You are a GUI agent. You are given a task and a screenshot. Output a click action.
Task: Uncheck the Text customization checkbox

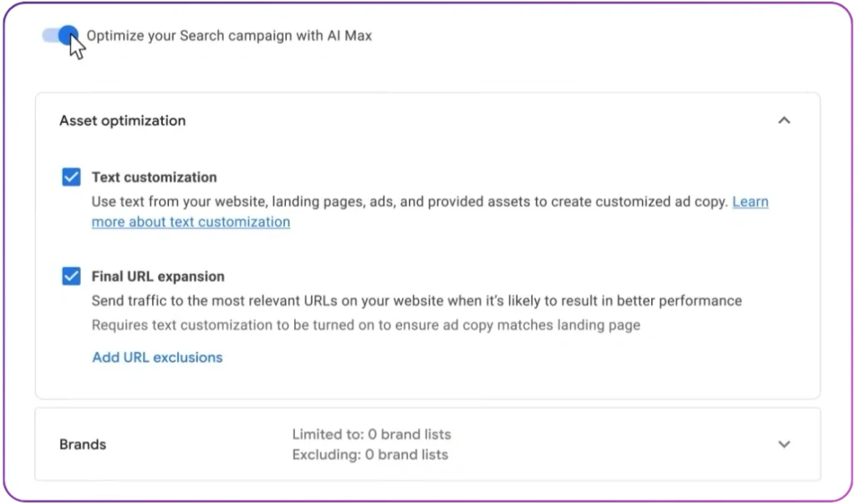[x=71, y=177]
